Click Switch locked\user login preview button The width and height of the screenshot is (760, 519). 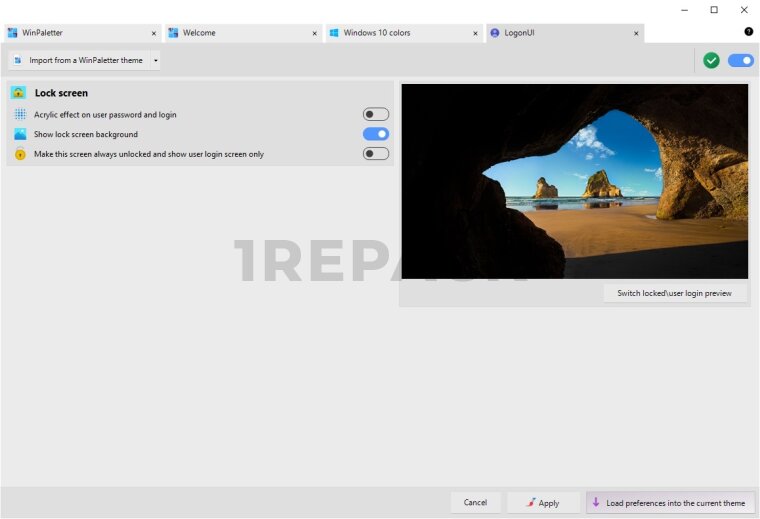tap(675, 293)
